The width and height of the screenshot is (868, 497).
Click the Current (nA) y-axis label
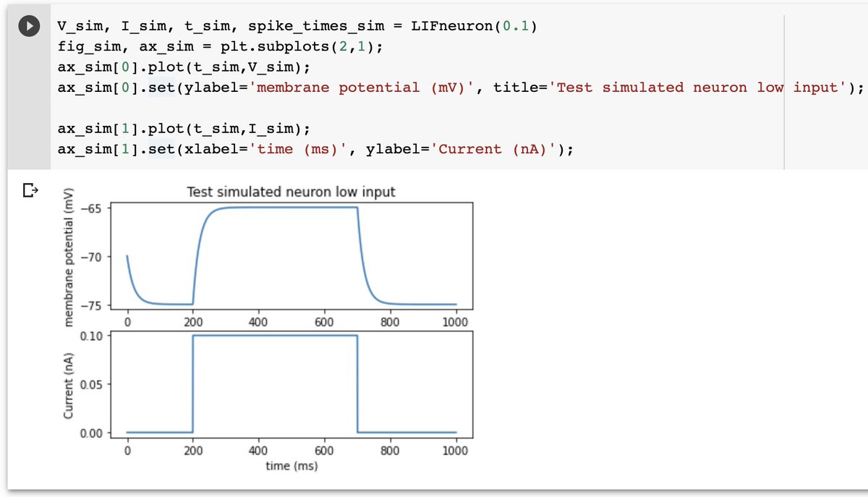point(69,384)
